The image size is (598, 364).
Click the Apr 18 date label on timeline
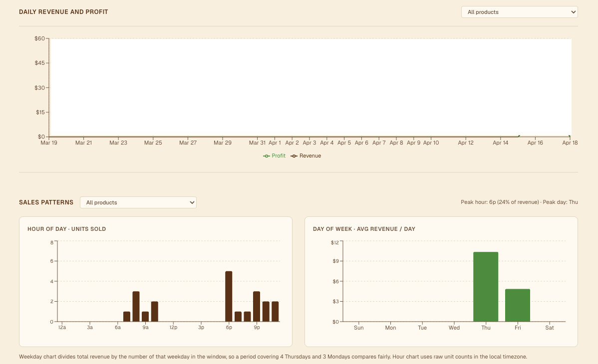click(570, 143)
